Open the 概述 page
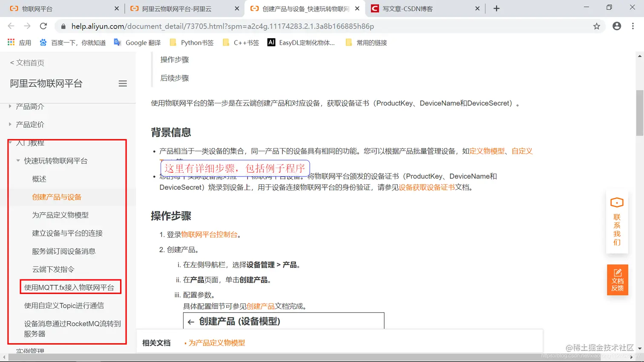The image size is (644, 362). pos(39,179)
